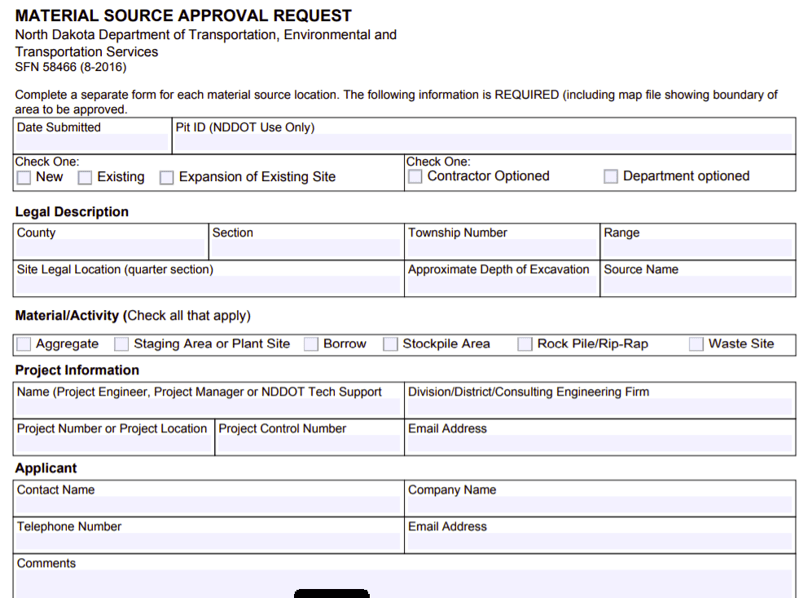Enable the Department optioned checkbox
This screenshot has height=598, width=812.
point(611,177)
